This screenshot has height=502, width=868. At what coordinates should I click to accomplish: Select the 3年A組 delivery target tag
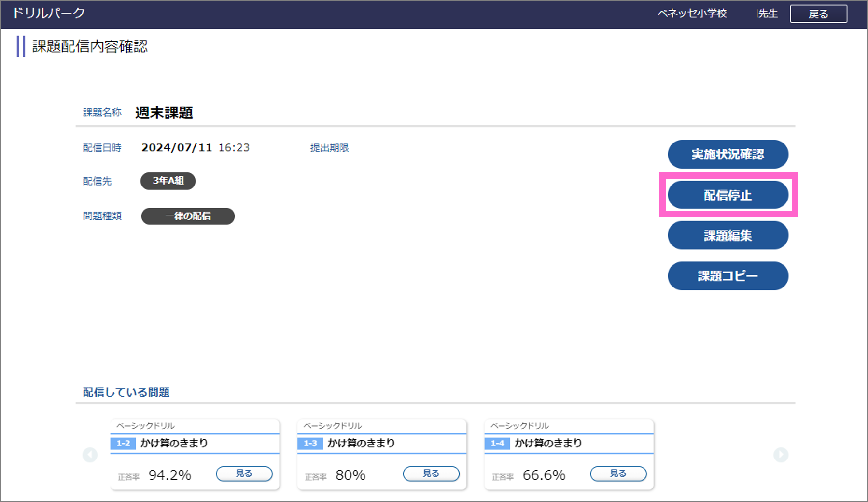tap(168, 181)
